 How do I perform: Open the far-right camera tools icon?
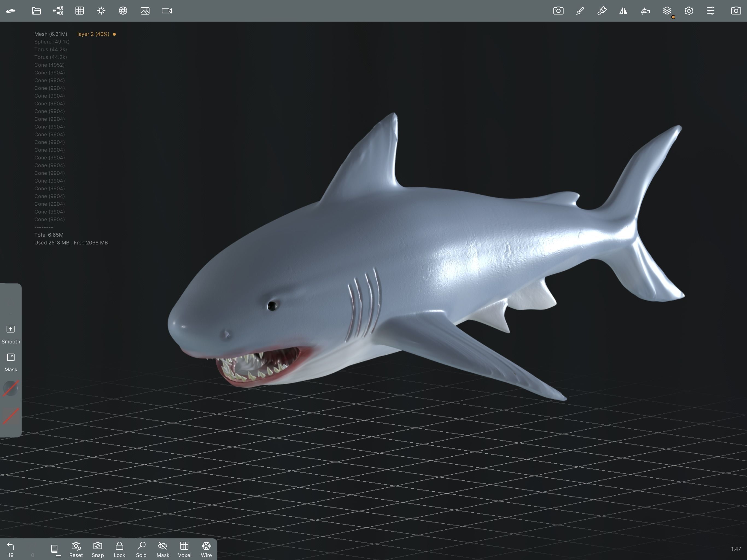click(736, 11)
